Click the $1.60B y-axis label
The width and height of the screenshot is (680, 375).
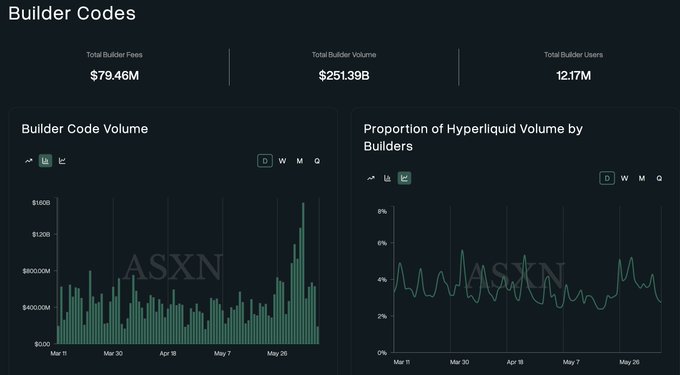click(41, 202)
